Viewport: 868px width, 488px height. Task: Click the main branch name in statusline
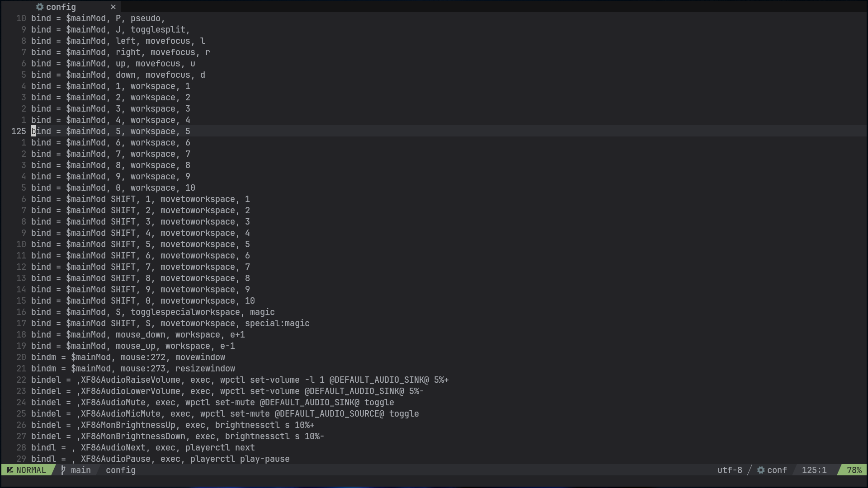tap(80, 470)
